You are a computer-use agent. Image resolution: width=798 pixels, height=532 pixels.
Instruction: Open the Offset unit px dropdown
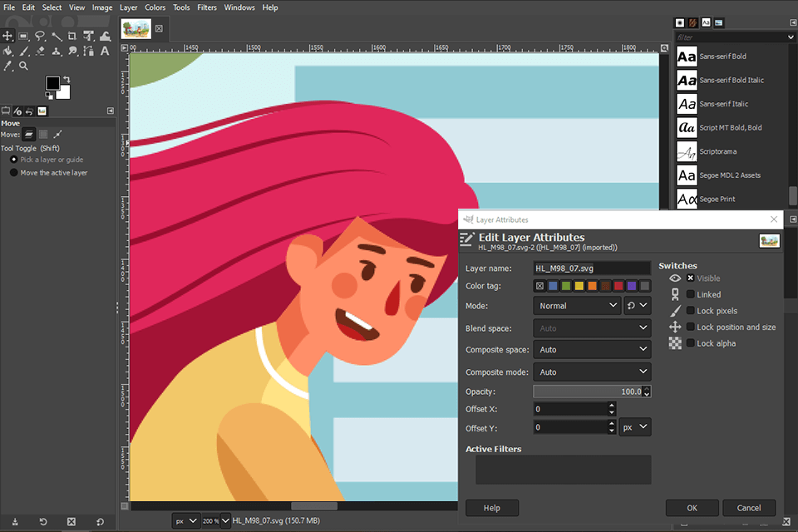click(x=636, y=427)
